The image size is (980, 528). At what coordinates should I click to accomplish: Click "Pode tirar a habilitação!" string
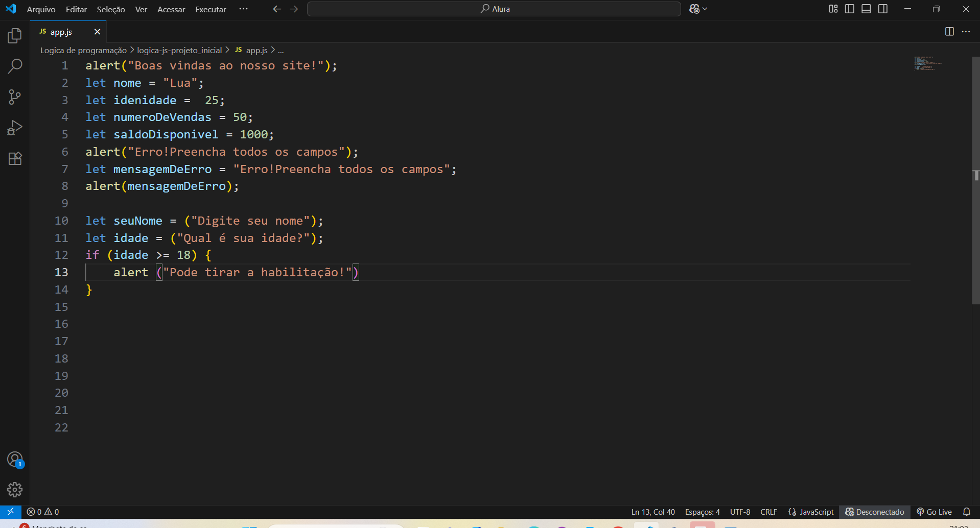pyautogui.click(x=257, y=272)
